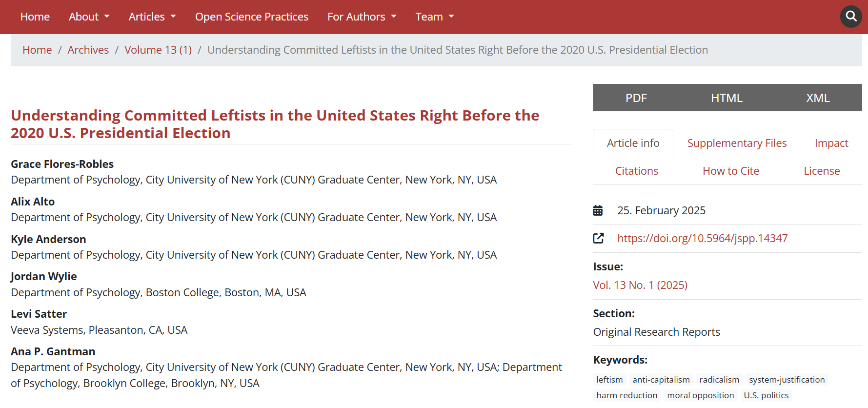The height and width of the screenshot is (408, 868).
Task: Open the Open Science Practices page
Action: [x=251, y=17]
